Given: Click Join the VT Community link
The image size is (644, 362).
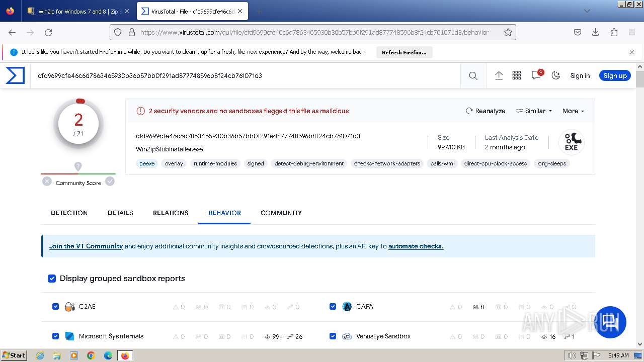Looking at the screenshot, I should click(x=86, y=246).
